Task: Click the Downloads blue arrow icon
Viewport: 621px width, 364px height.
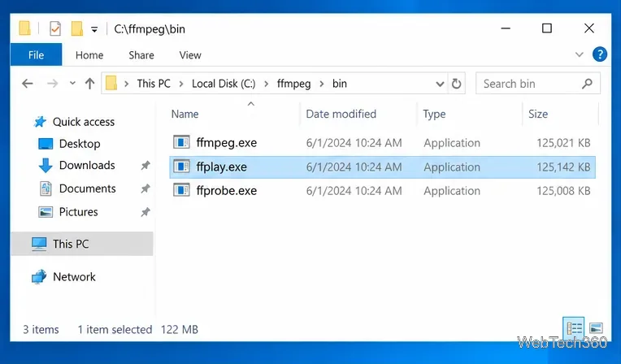Action: tap(46, 165)
